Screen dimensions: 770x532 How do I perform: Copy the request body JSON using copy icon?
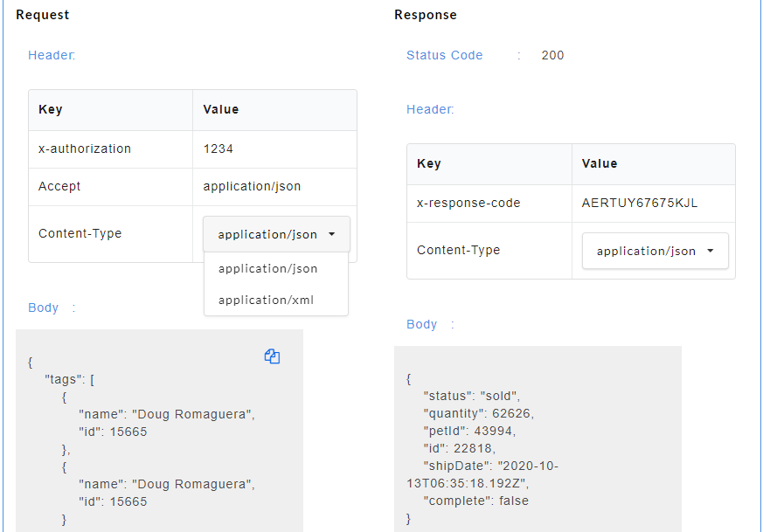pos(272,356)
